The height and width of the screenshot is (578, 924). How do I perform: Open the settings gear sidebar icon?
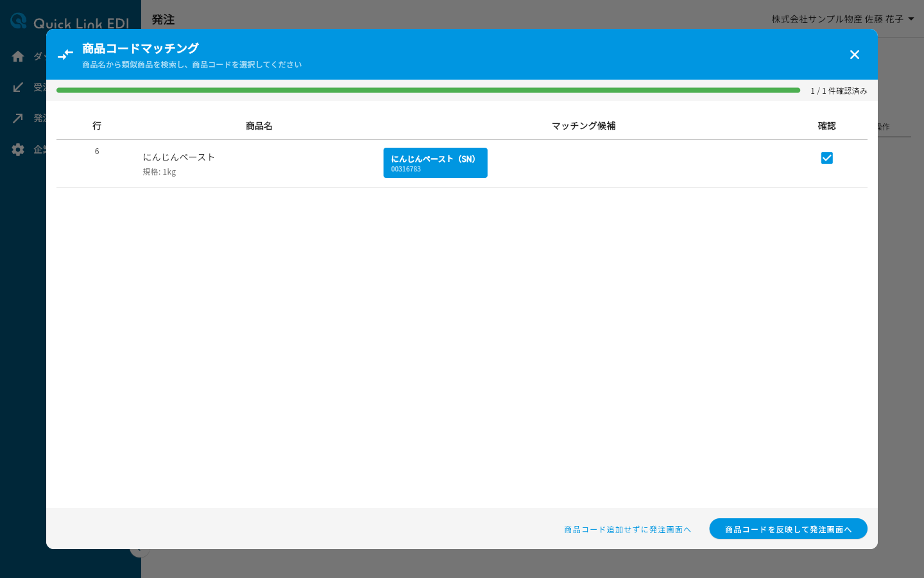tap(18, 150)
